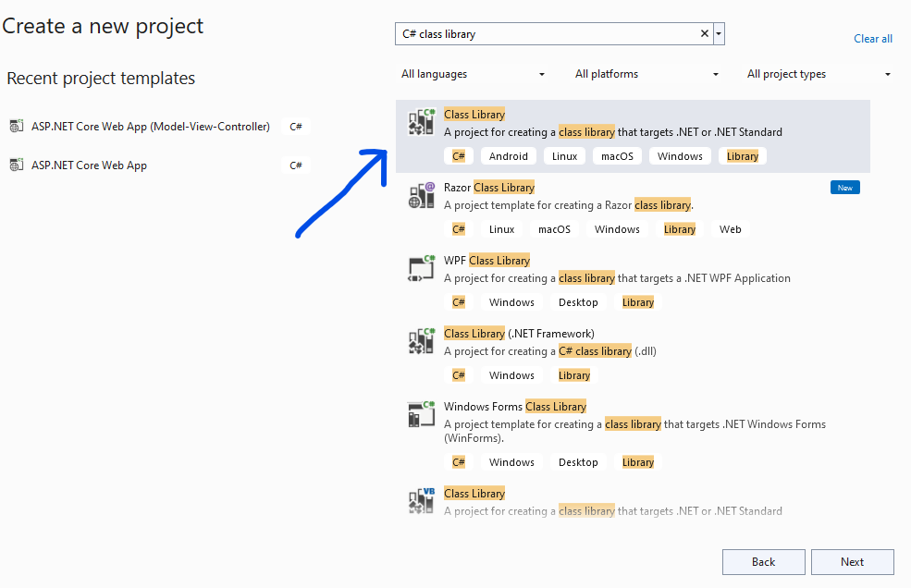This screenshot has height=588, width=911.
Task: Select the Windows Forms Class Library title
Action: point(514,407)
